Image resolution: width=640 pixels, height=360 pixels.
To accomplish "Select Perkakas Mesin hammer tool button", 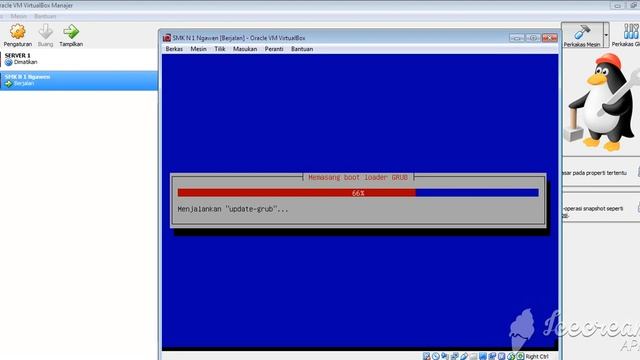I will [x=582, y=36].
